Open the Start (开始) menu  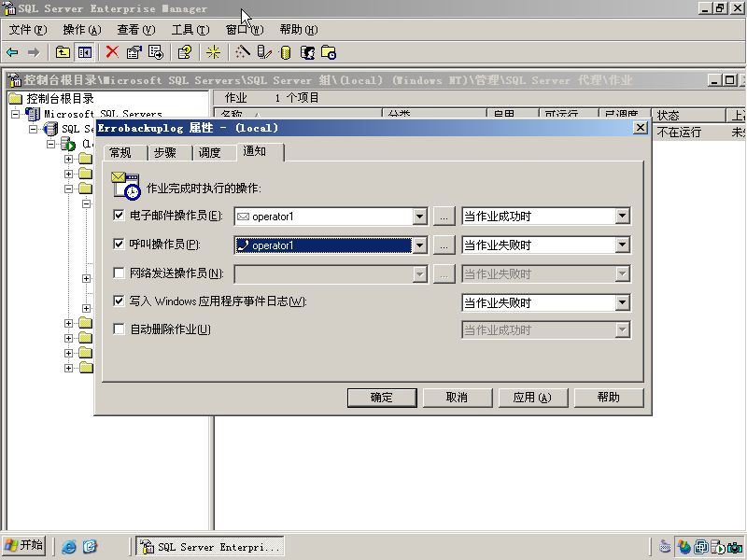(x=24, y=546)
